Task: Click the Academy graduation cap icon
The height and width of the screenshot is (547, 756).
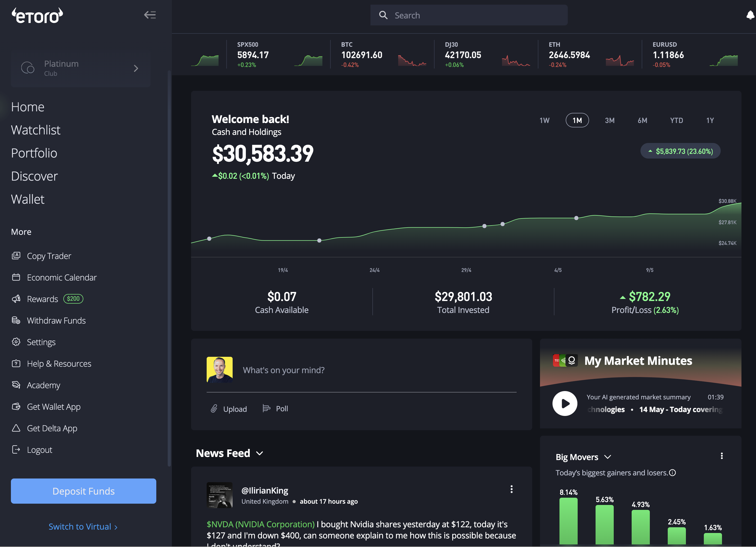Action: click(16, 385)
